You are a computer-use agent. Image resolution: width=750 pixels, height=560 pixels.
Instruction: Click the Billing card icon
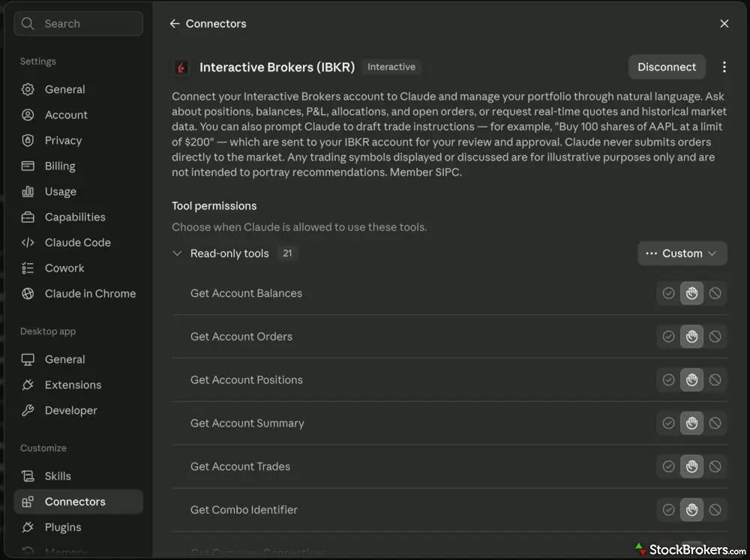pyautogui.click(x=28, y=166)
